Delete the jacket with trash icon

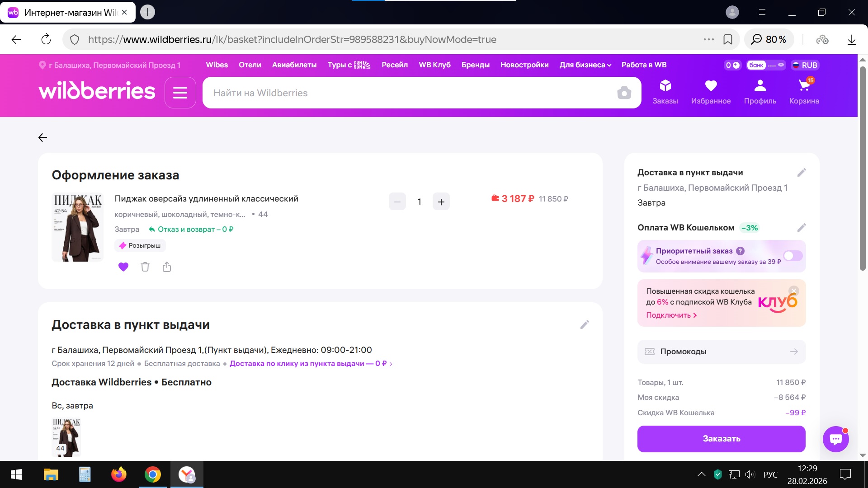tap(145, 267)
